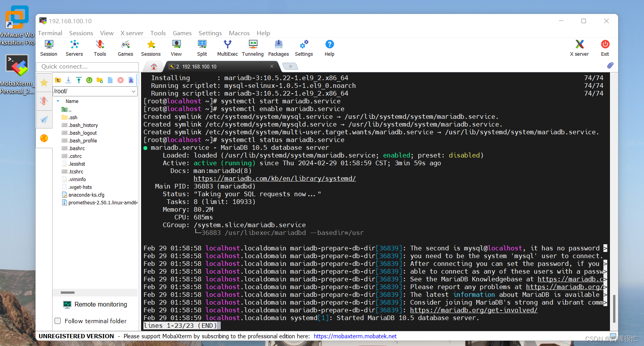
Task: Expand the /root/ path dropdown
Action: 134,91
